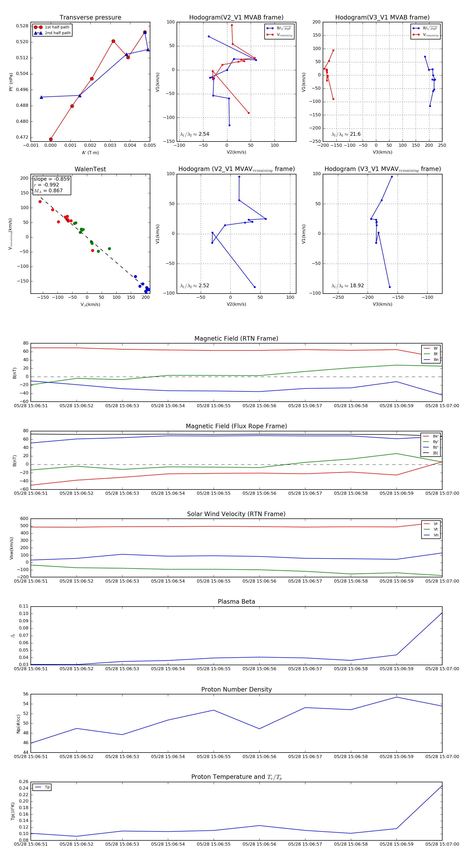473x868 pixels.
Task: Click the 'Np(#/cc)' axis label
Action: [x=18, y=724]
